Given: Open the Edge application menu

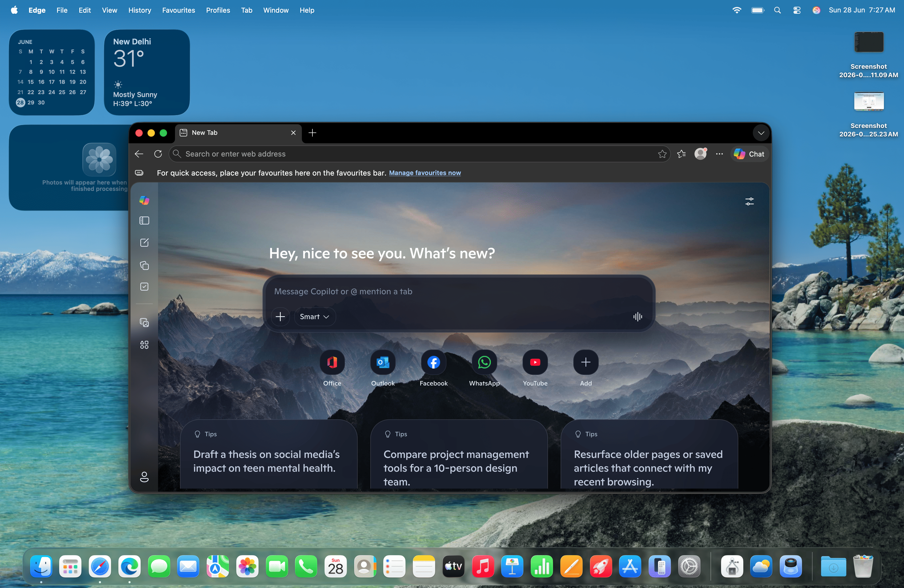Looking at the screenshot, I should (x=37, y=10).
